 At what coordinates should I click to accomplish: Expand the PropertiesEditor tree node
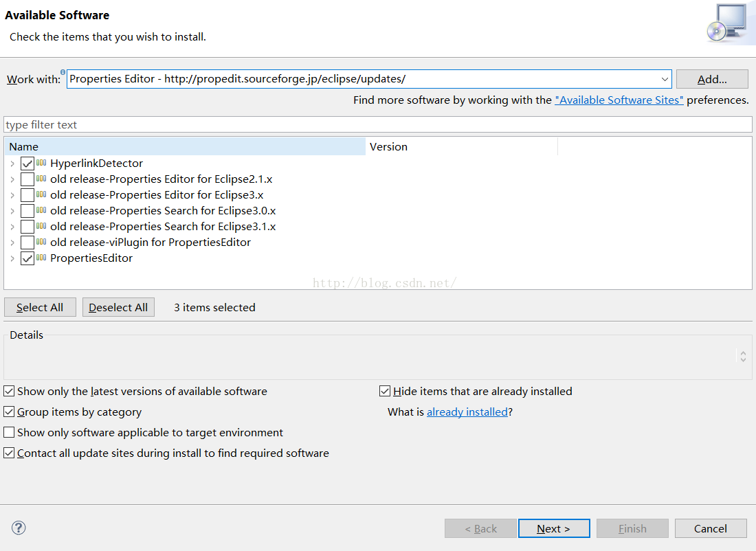12,259
